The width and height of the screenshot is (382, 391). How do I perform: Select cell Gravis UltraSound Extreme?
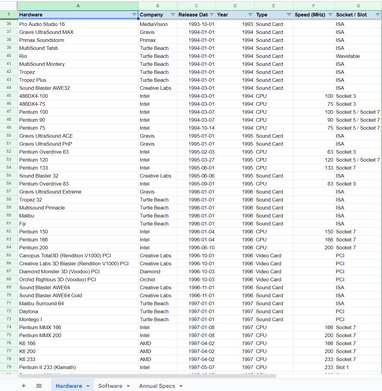(x=78, y=192)
